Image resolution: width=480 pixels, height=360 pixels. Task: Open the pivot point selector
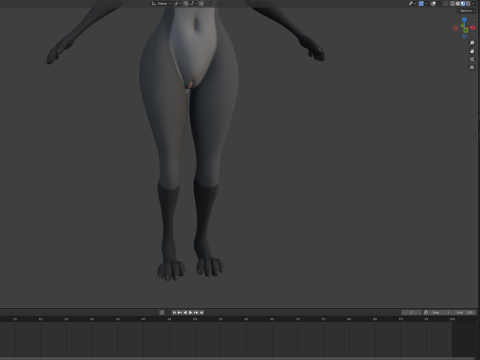(x=177, y=3)
